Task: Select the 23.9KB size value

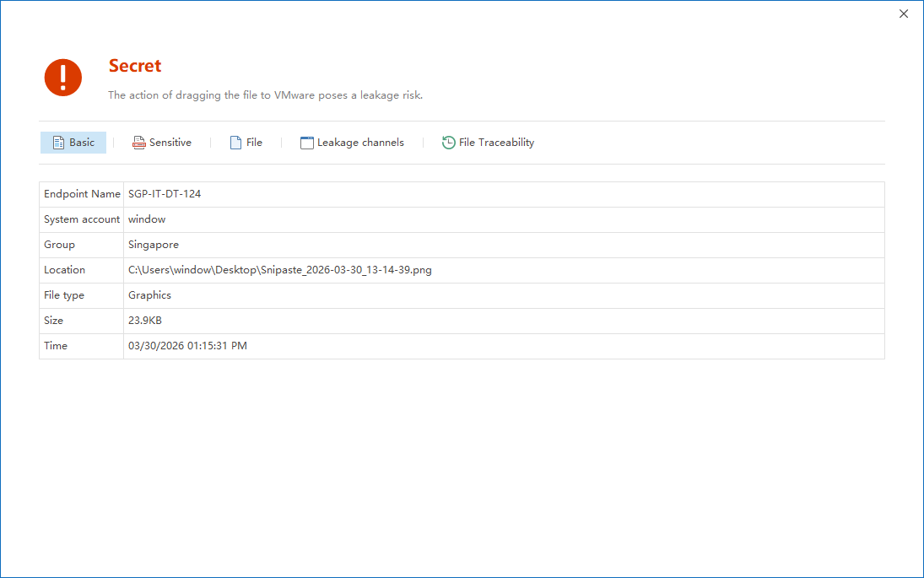Action: [144, 321]
